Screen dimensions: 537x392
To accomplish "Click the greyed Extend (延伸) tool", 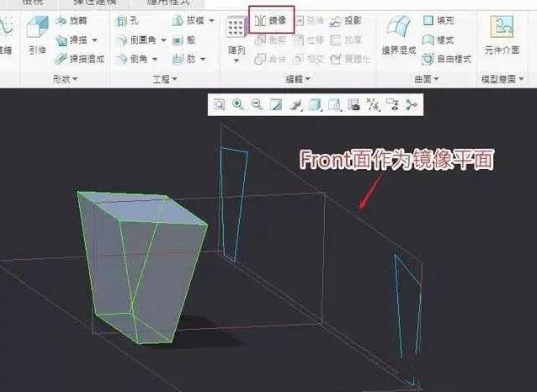I will pyautogui.click(x=310, y=21).
